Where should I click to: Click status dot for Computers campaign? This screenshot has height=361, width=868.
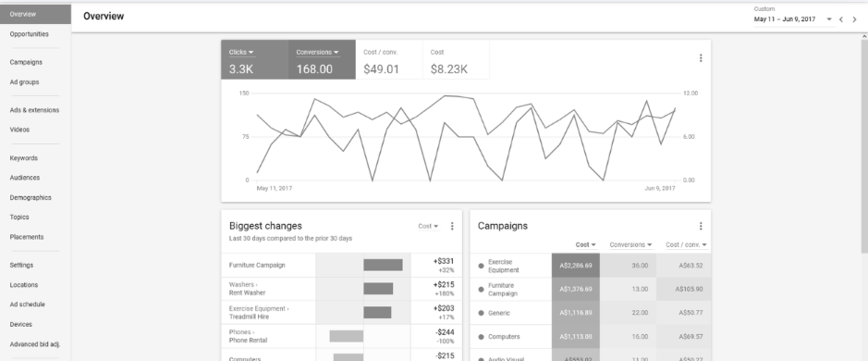pyautogui.click(x=481, y=337)
